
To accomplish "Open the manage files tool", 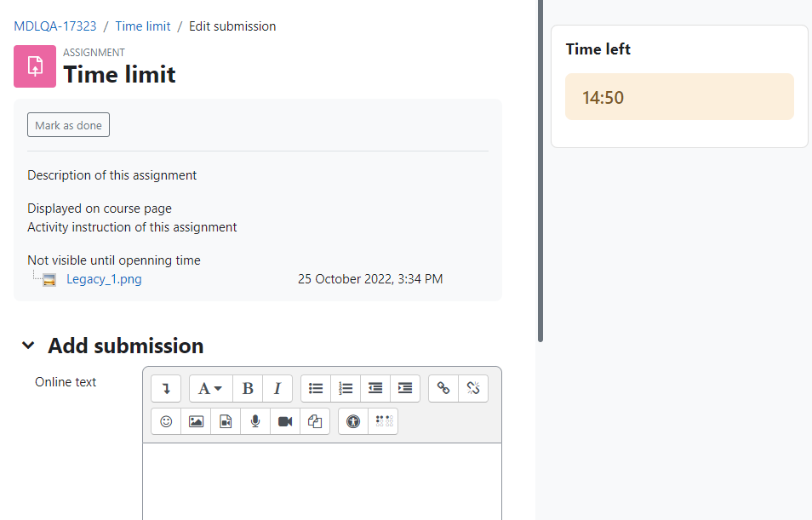I will [315, 421].
